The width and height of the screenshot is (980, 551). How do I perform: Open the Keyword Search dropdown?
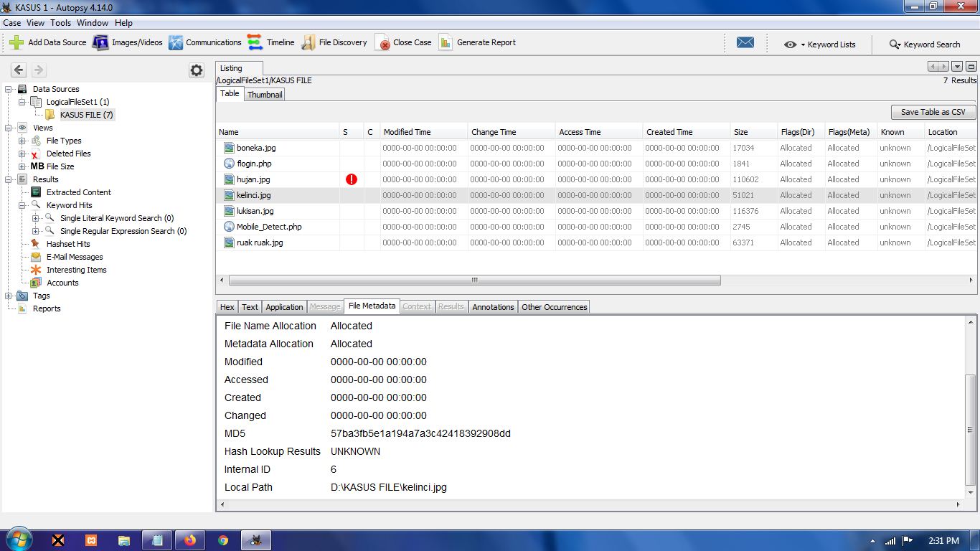click(924, 44)
